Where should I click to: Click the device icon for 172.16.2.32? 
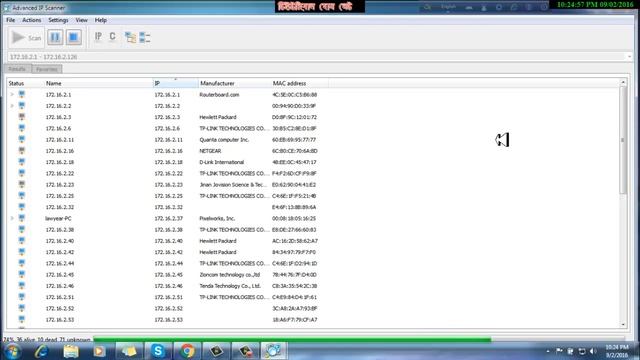point(22,207)
